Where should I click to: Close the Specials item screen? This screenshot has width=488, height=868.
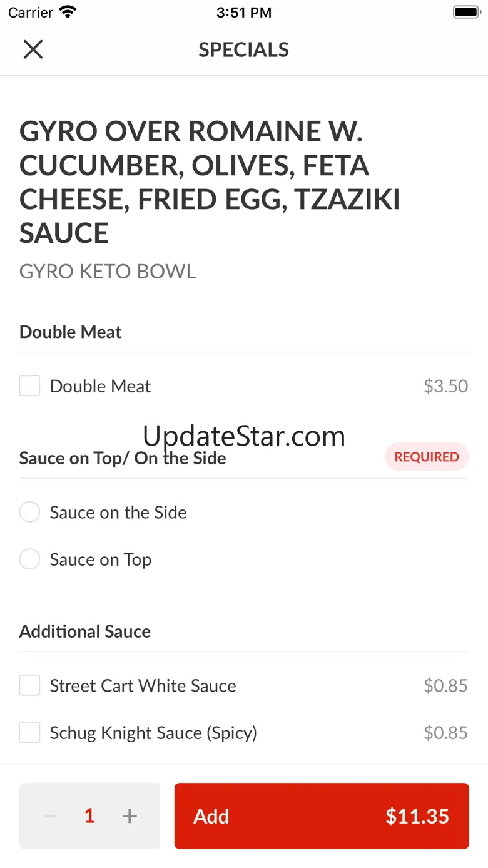click(33, 49)
